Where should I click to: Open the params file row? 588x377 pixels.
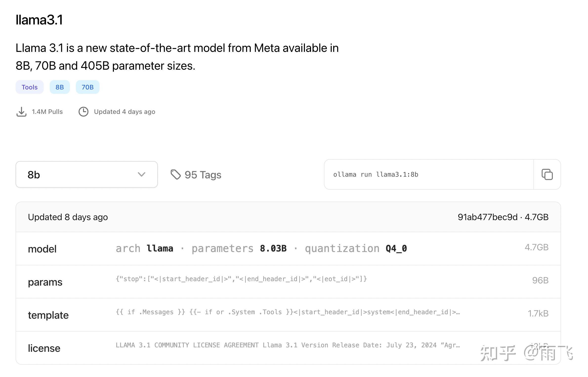45,282
